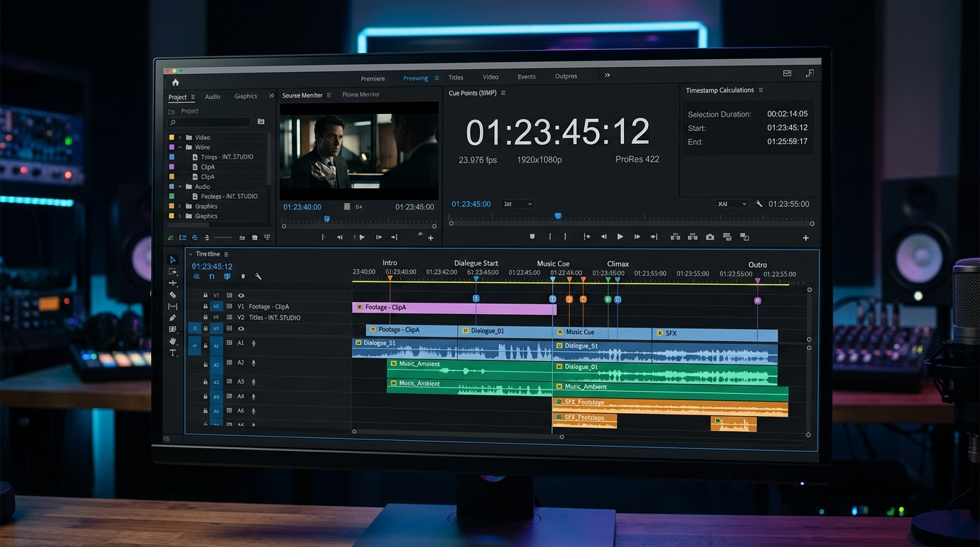Screen dimensions: 980x547
Task: Select the Ripple Edit tool
Action: [x=172, y=283]
